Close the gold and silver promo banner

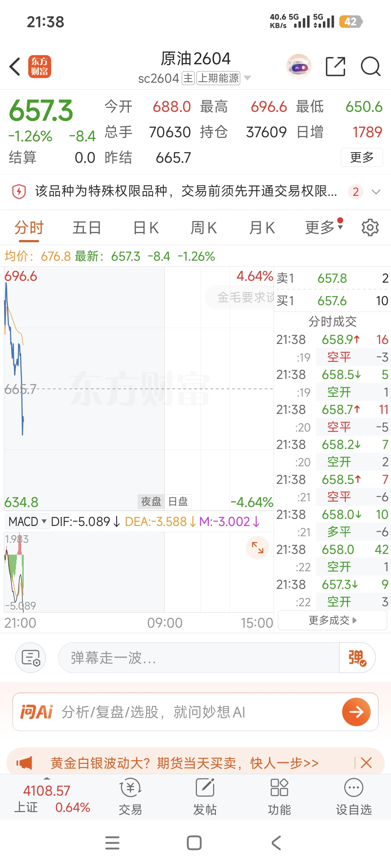click(x=366, y=762)
